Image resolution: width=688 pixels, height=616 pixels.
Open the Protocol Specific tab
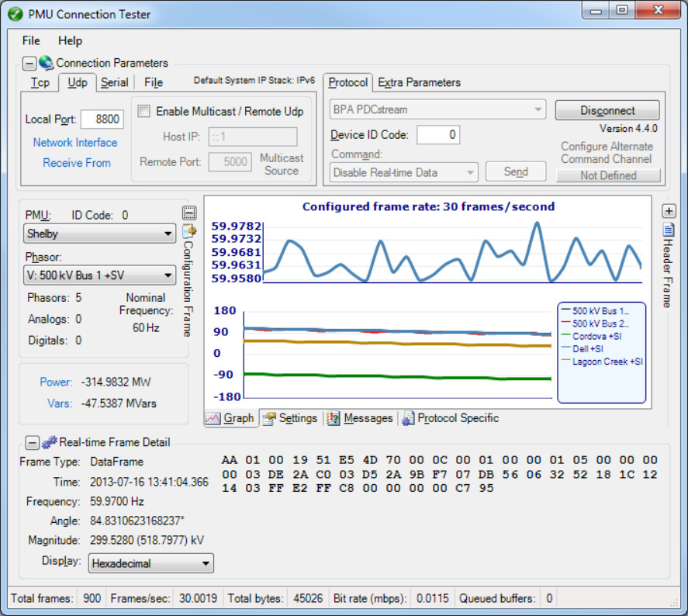coord(450,418)
